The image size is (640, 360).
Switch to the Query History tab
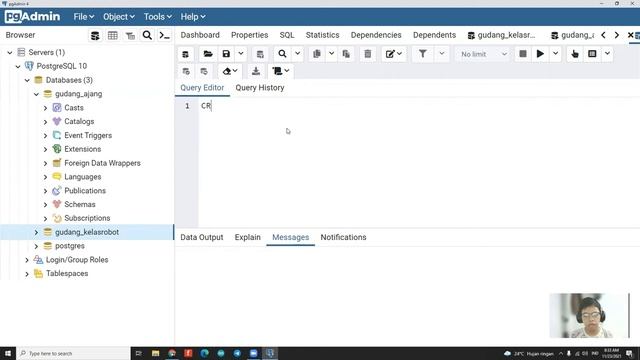260,88
